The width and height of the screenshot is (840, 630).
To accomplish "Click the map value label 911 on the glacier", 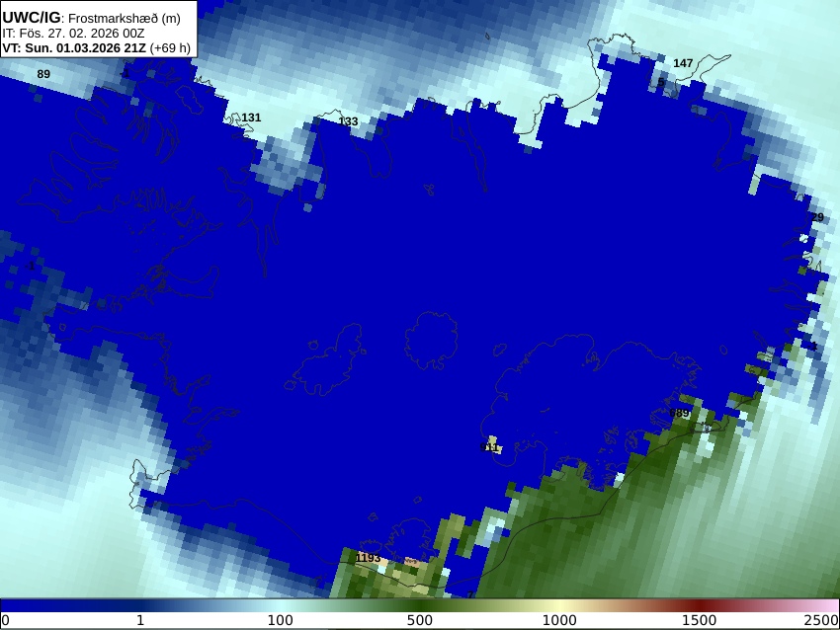I will (x=489, y=447).
